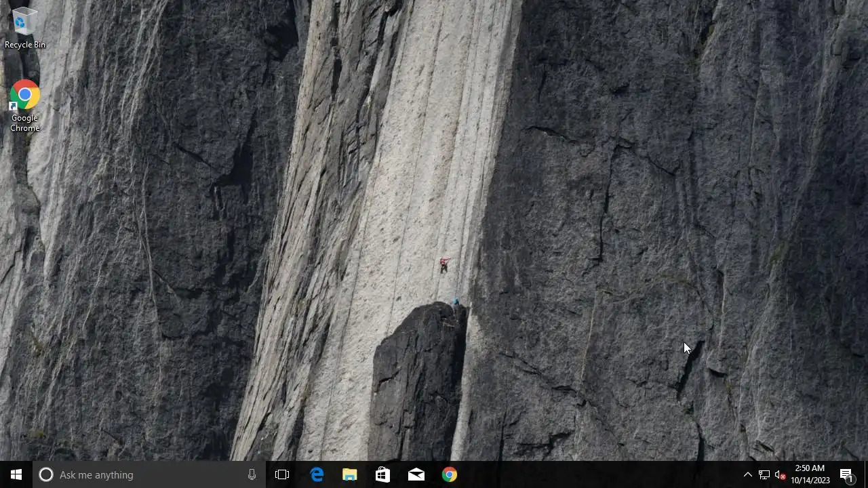
Task: Open the 2:50 AM clock calendar flyout
Action: pos(810,474)
